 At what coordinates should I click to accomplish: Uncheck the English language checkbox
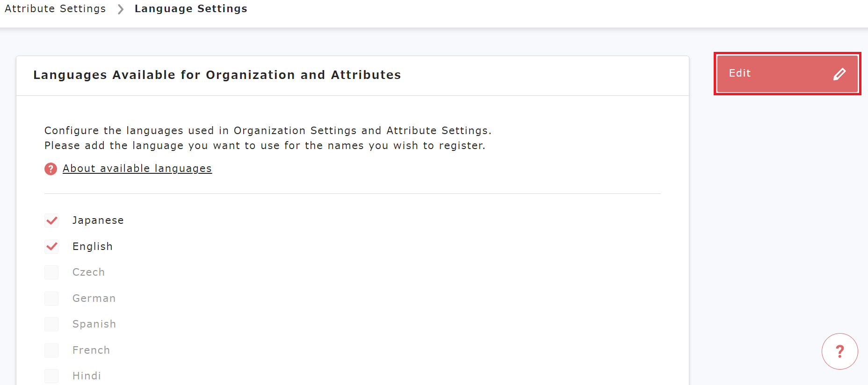point(51,247)
